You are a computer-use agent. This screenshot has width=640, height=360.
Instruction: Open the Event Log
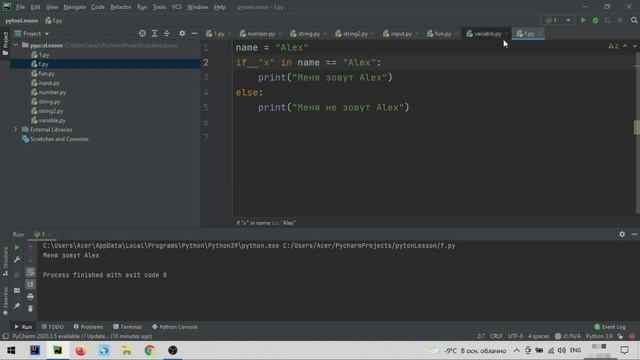click(x=610, y=327)
